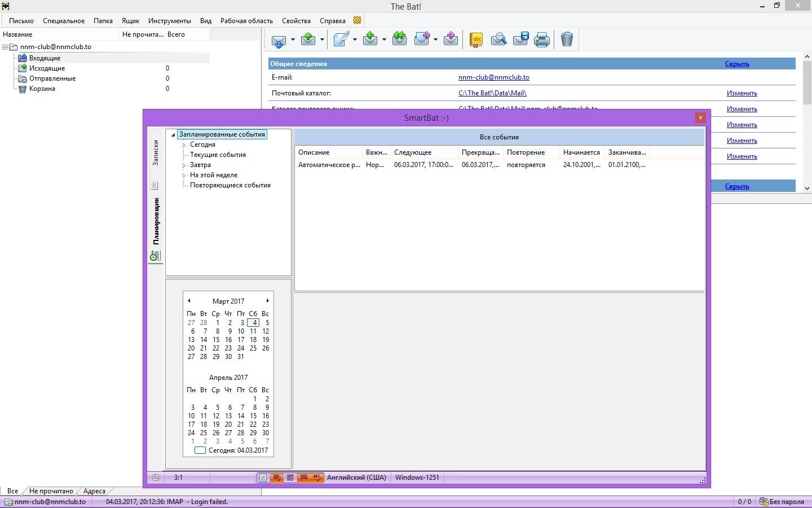Screen dimensions: 812x508
Task: Toggle the auto-format lines button in SmartBat
Action: pyautogui.click(x=303, y=478)
